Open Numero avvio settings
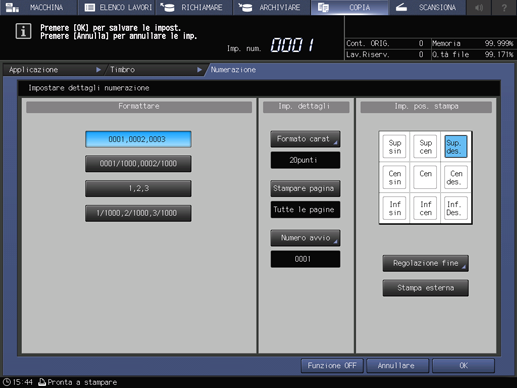This screenshot has height=388, width=517. [x=305, y=238]
